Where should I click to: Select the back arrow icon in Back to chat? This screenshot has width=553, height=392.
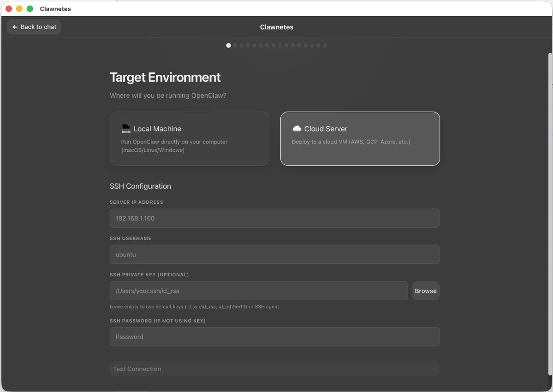(x=15, y=27)
